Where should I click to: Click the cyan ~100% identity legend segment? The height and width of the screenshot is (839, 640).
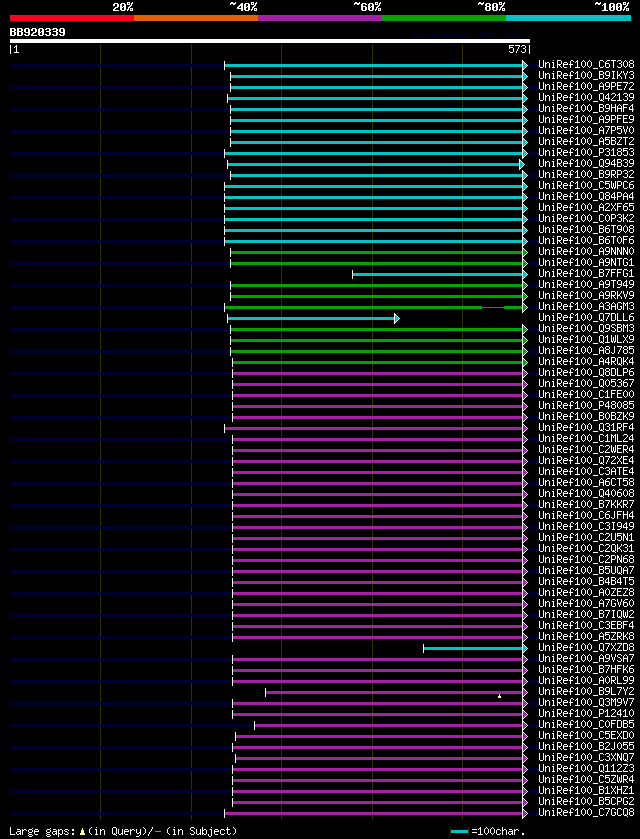coord(568,18)
